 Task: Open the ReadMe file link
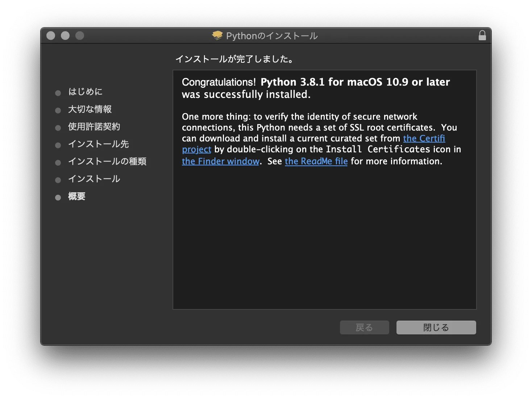(316, 161)
